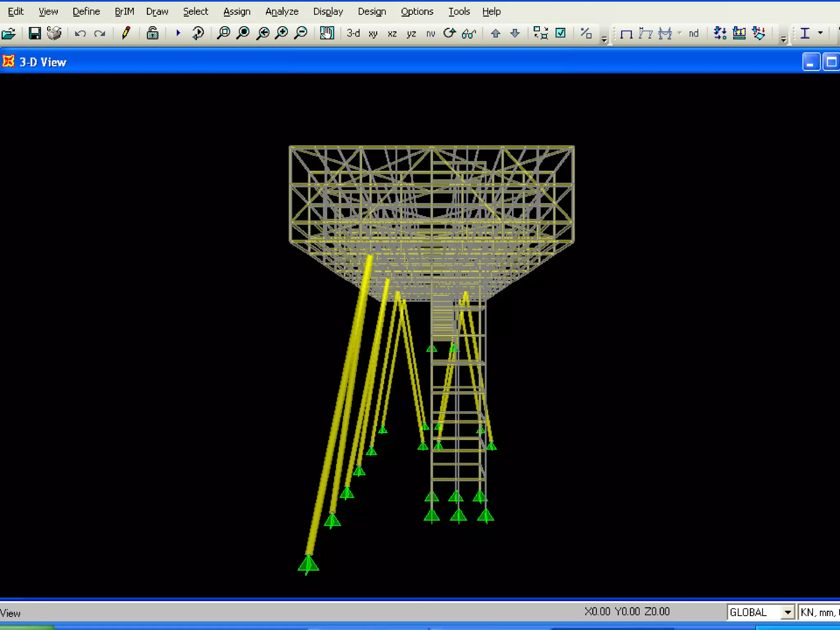The image size is (840, 630).
Task: Click the Perspective Toggle glasses icon
Action: [469, 33]
